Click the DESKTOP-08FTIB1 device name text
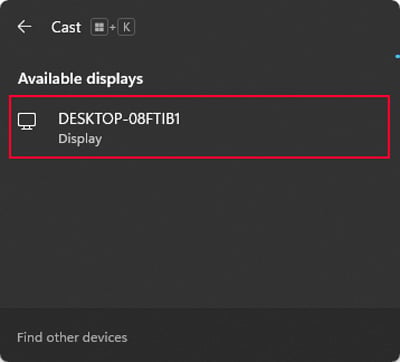The height and width of the screenshot is (362, 400). pos(119,119)
